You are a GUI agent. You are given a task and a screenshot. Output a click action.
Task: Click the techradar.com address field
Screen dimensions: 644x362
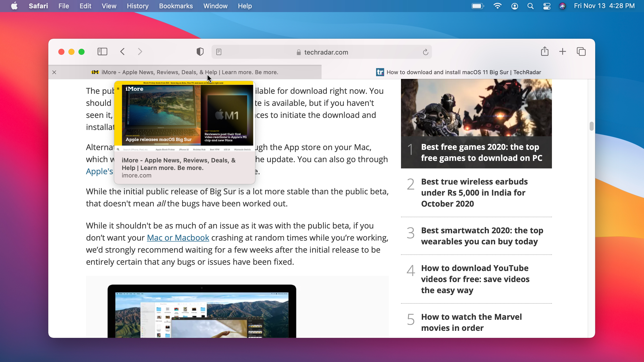click(x=322, y=52)
